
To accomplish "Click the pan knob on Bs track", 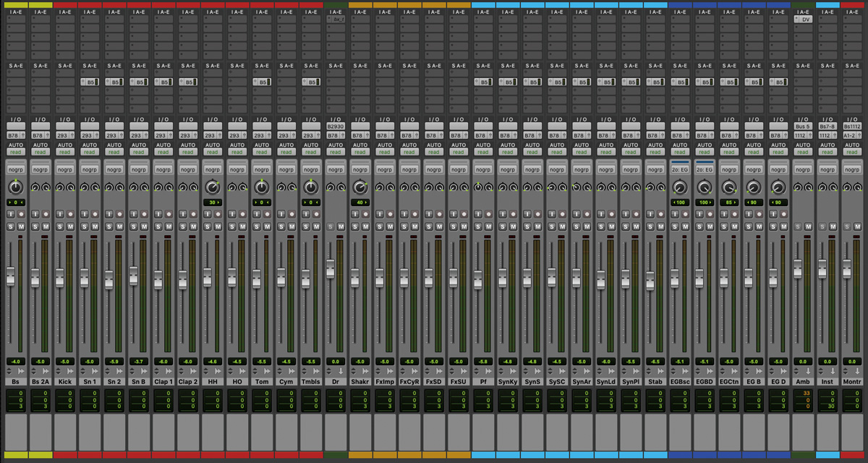I will point(16,187).
